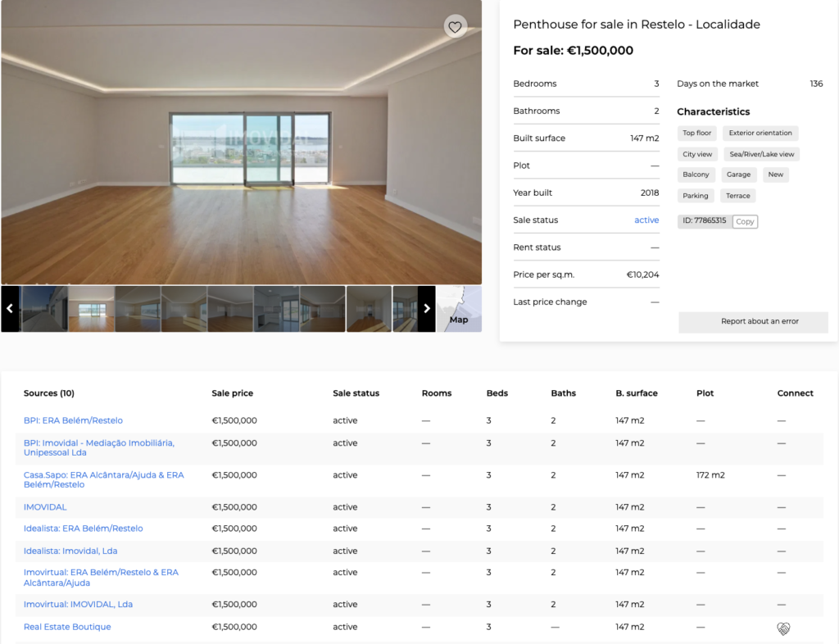The width and height of the screenshot is (839, 644).
Task: Open Casa.Sapo: ERA Alcântara/Ajuda source link
Action: (x=104, y=480)
